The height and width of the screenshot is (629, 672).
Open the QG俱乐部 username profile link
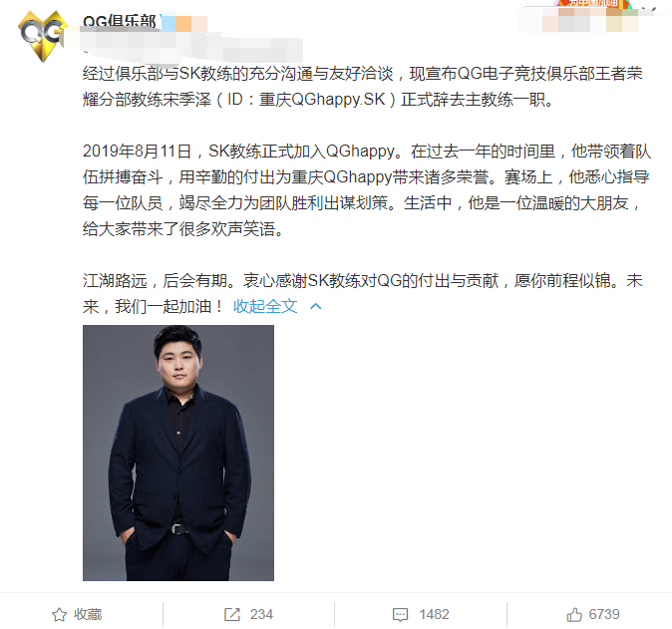pyautogui.click(x=119, y=21)
